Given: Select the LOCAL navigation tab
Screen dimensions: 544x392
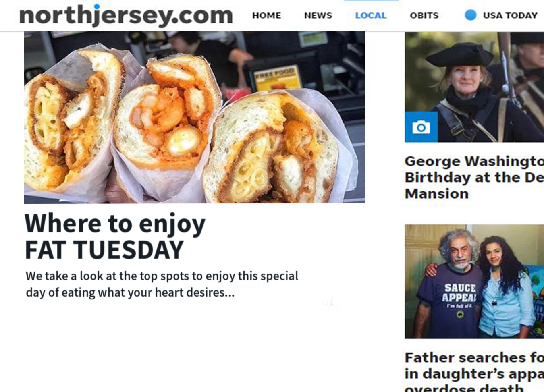Looking at the screenshot, I should pyautogui.click(x=371, y=16).
